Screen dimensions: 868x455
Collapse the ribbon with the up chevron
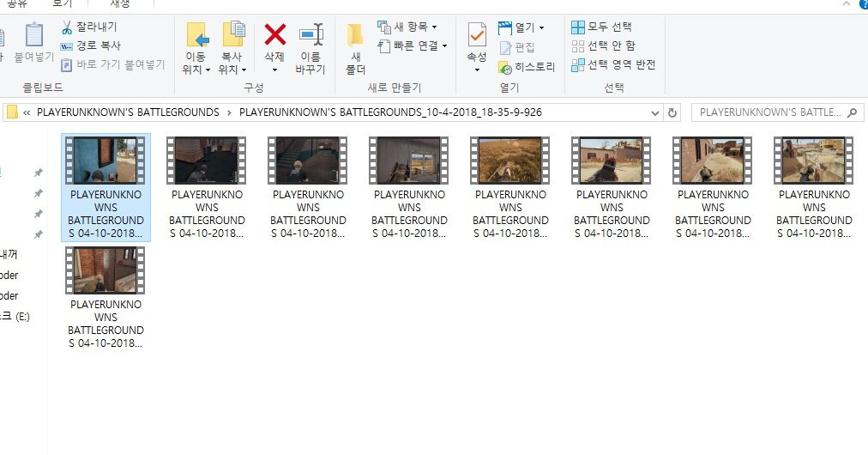tap(847, 4)
